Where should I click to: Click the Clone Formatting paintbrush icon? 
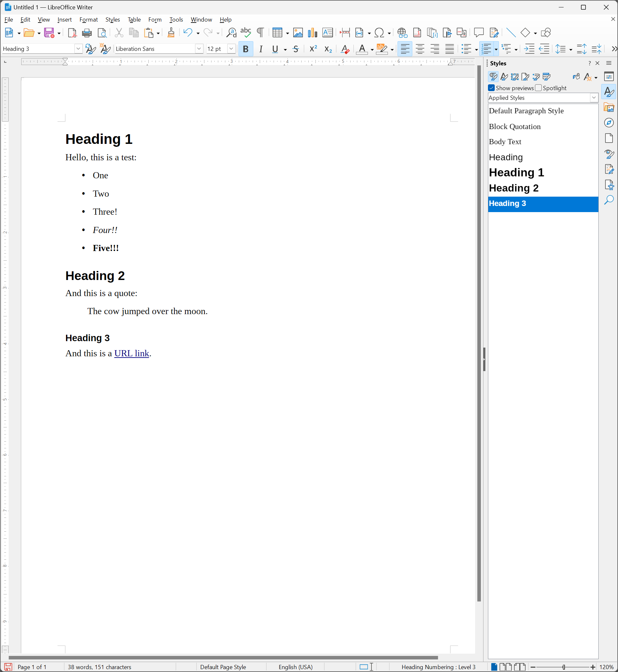[x=171, y=33]
